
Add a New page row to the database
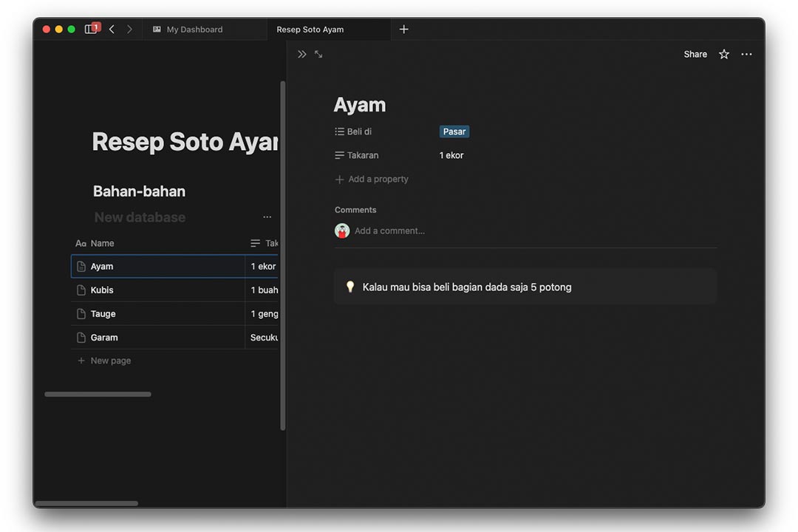(x=104, y=361)
